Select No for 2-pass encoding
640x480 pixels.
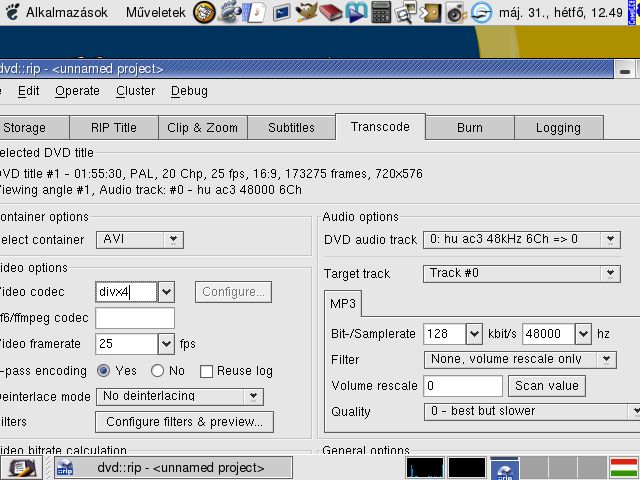159,371
